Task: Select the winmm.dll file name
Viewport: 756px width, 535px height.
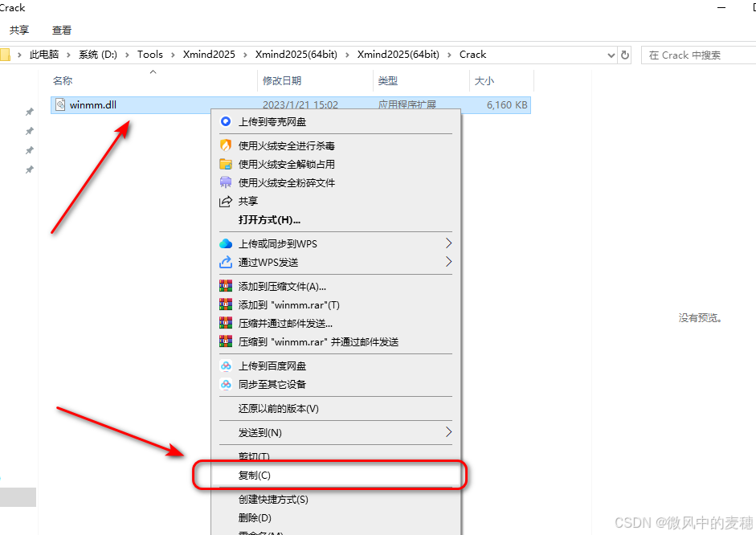Action: [x=93, y=104]
